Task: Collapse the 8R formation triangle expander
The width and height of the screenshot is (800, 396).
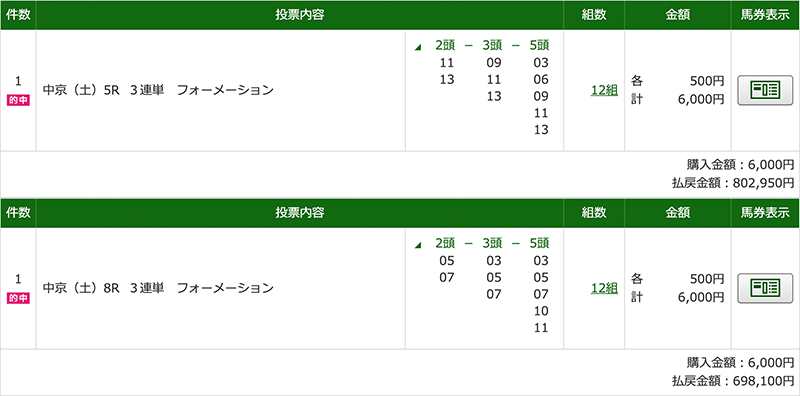Action: (x=418, y=245)
